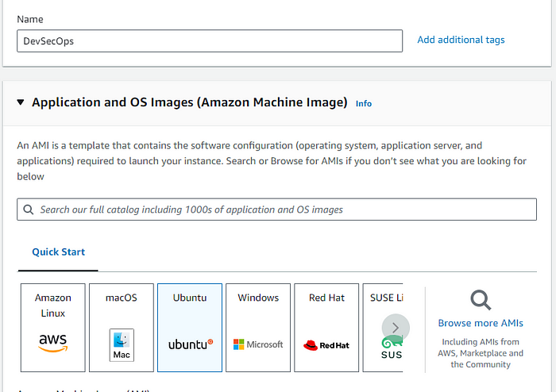
Task: Click the 'Including AMIs from AWS, Marketplace' text
Action: coord(481,353)
